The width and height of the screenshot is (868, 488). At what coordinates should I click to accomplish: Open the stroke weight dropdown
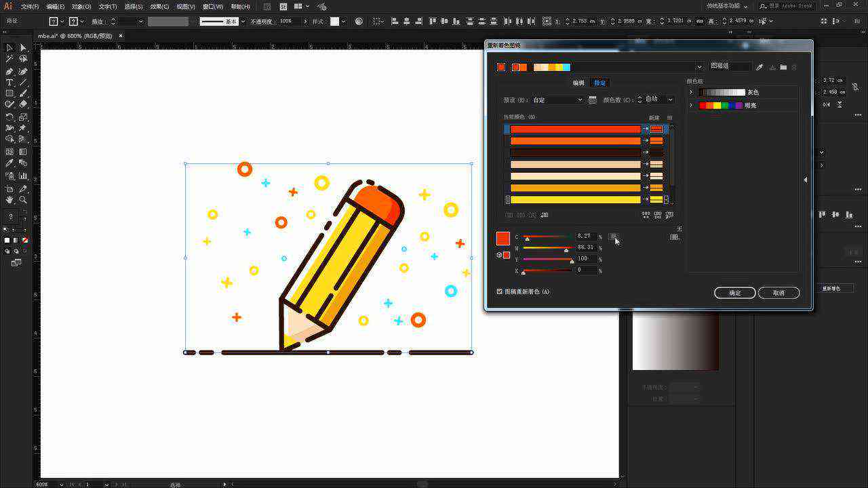tap(141, 22)
